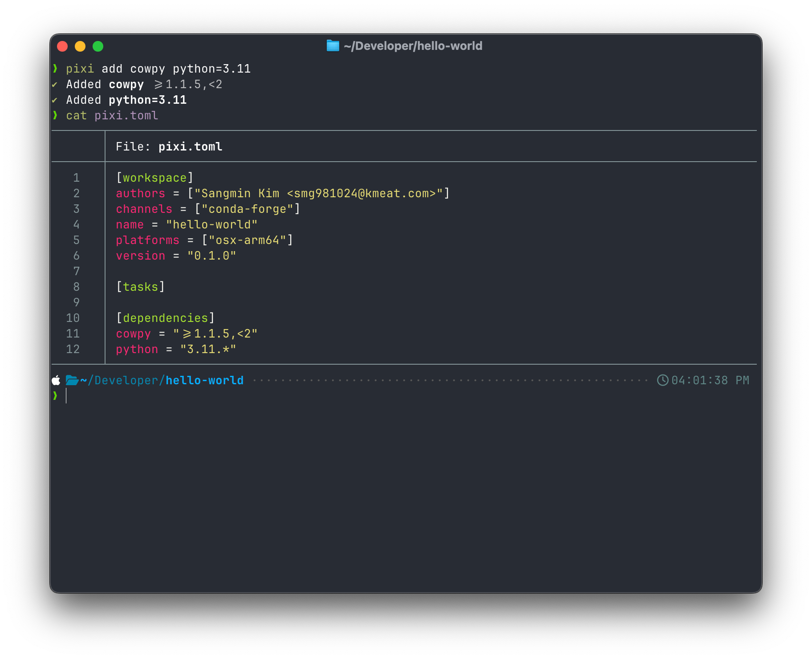Click the "File: pixi.toml" header
Image resolution: width=812 pixels, height=659 pixels.
(169, 147)
